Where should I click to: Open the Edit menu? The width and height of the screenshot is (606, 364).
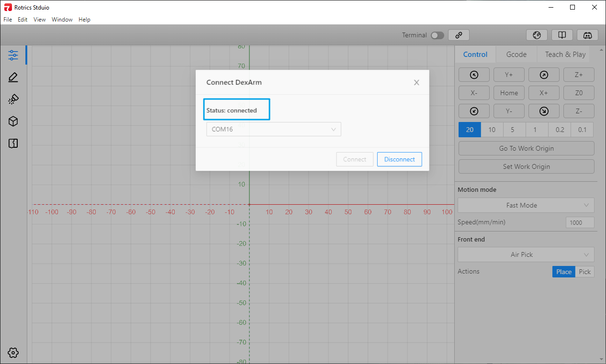(22, 20)
